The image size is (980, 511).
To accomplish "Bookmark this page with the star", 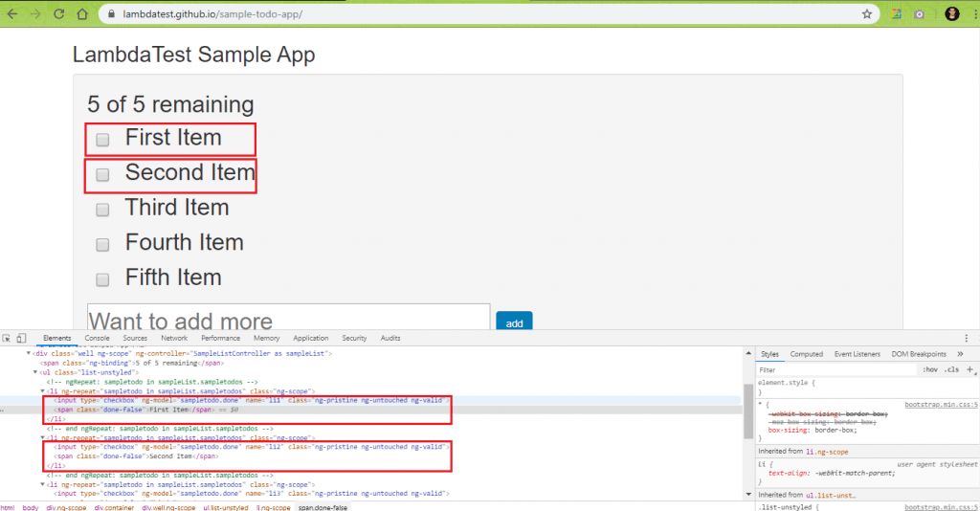I will pos(867,13).
